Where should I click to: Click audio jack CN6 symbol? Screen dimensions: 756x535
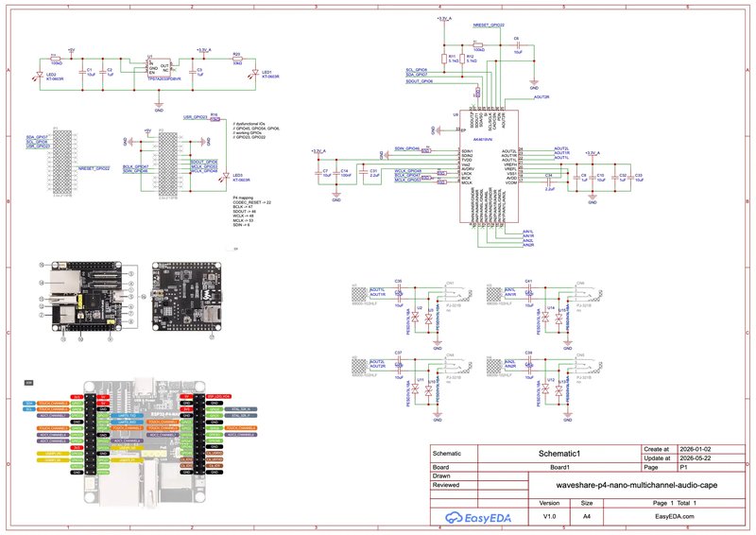click(588, 292)
